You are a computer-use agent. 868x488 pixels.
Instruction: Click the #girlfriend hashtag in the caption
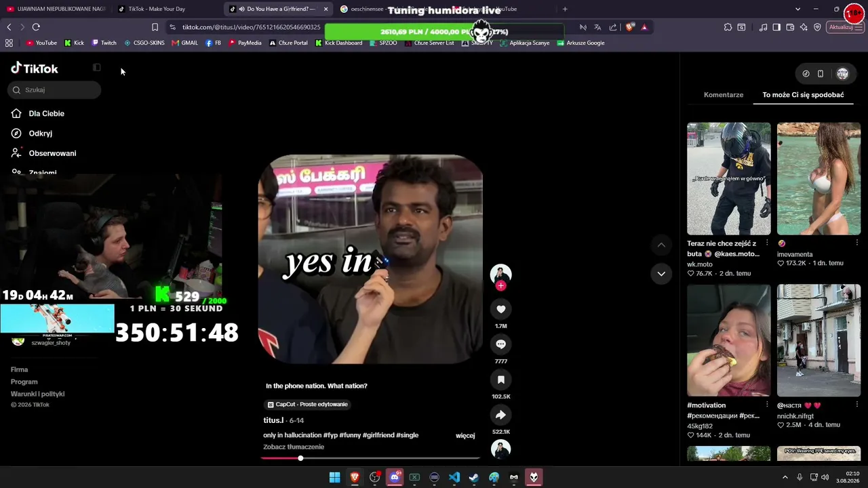[378, 435]
